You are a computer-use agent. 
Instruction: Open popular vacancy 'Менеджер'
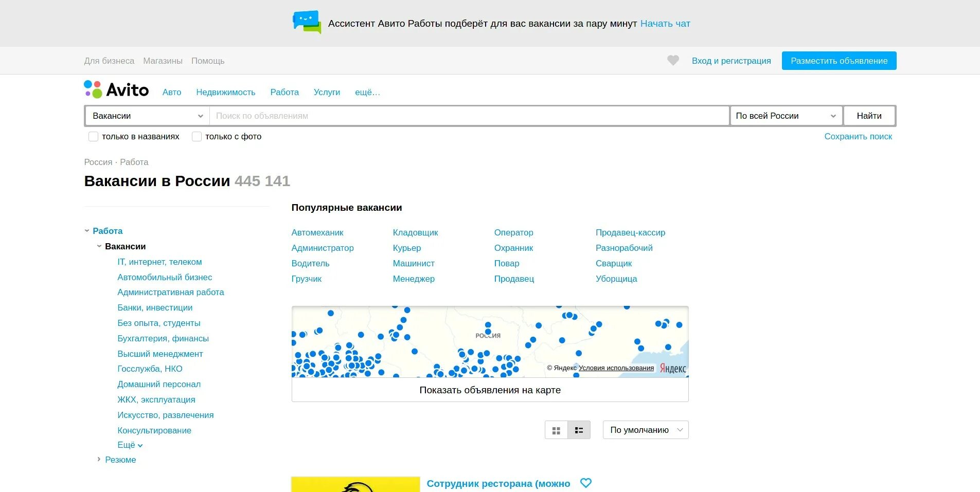click(x=414, y=279)
